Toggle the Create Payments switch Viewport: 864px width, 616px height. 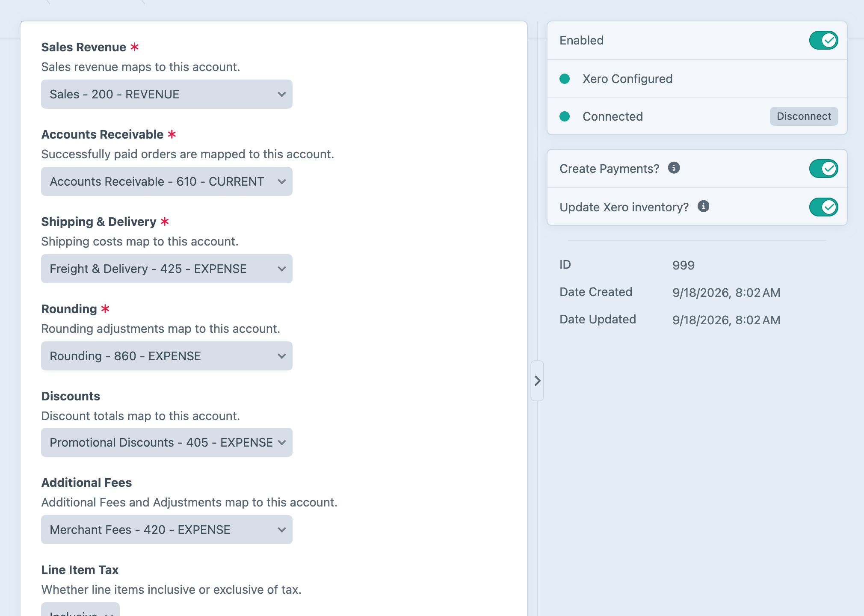click(x=823, y=169)
